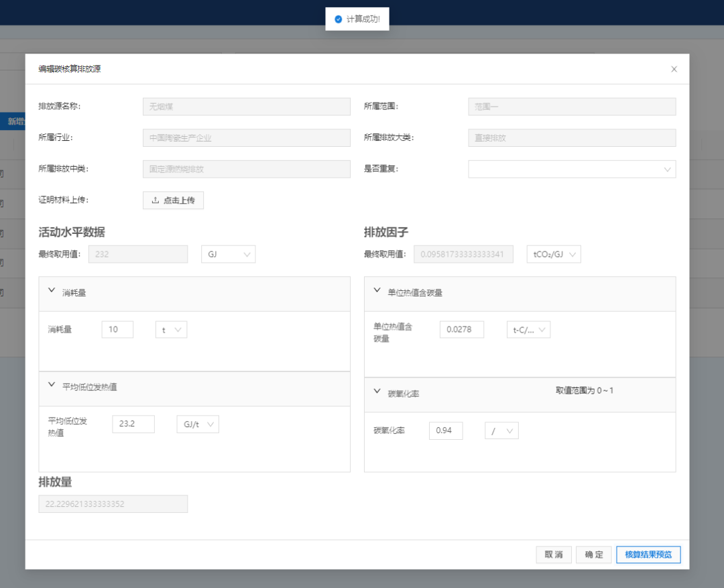Open 核算结果预览 results preview
The image size is (724, 588).
648,554
